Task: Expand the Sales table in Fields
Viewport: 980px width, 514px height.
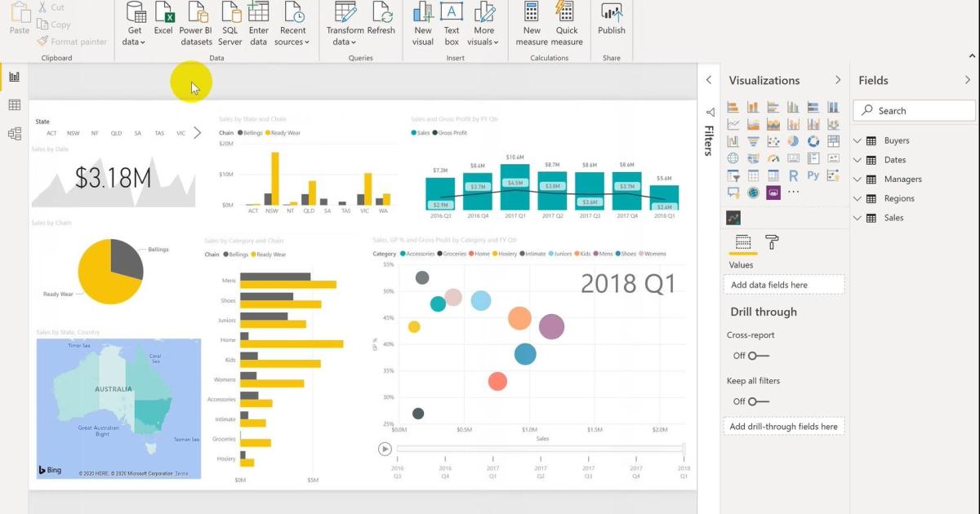Action: click(857, 218)
